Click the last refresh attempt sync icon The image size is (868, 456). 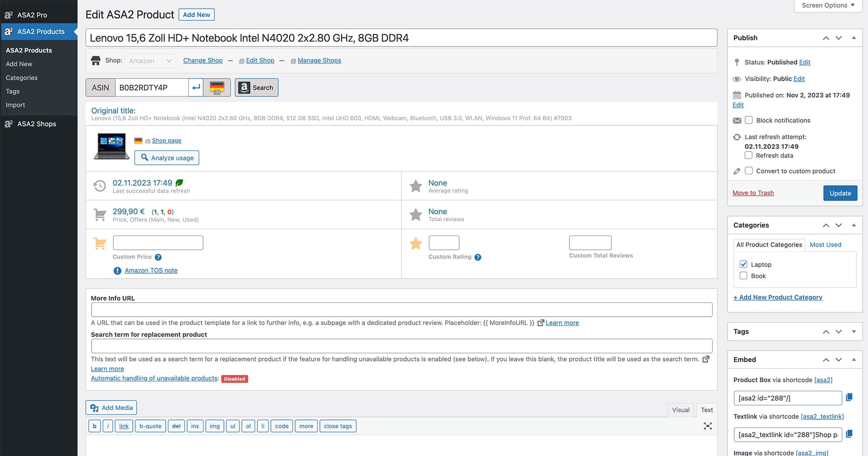pos(737,137)
